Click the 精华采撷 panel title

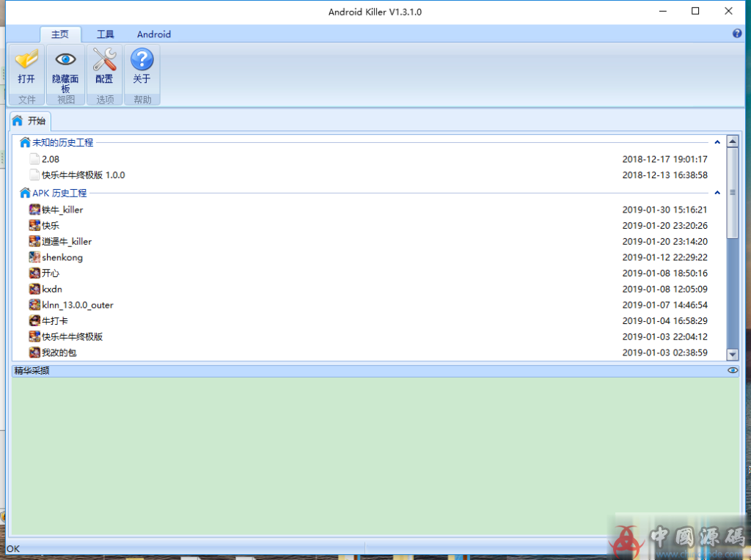32,370
